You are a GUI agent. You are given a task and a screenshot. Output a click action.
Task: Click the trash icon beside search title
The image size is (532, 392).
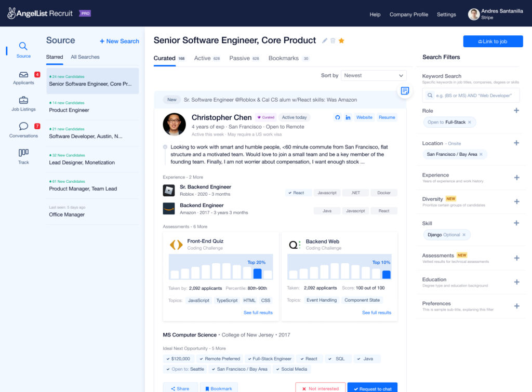(x=333, y=41)
